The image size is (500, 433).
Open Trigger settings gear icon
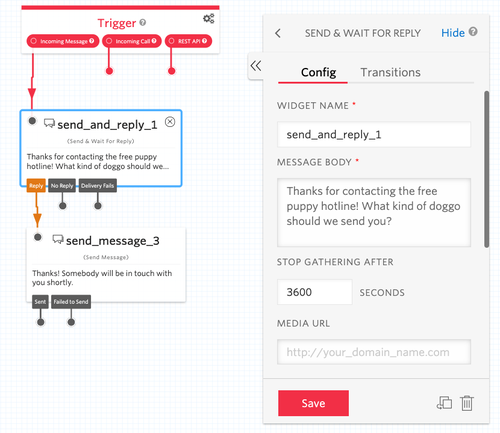[209, 19]
